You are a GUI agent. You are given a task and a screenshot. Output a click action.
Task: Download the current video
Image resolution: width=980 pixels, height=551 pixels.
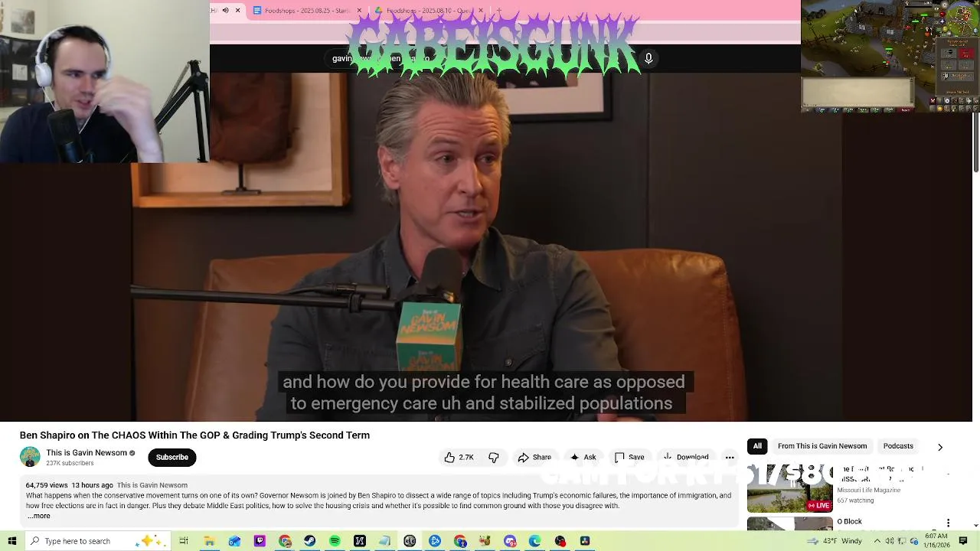point(686,457)
